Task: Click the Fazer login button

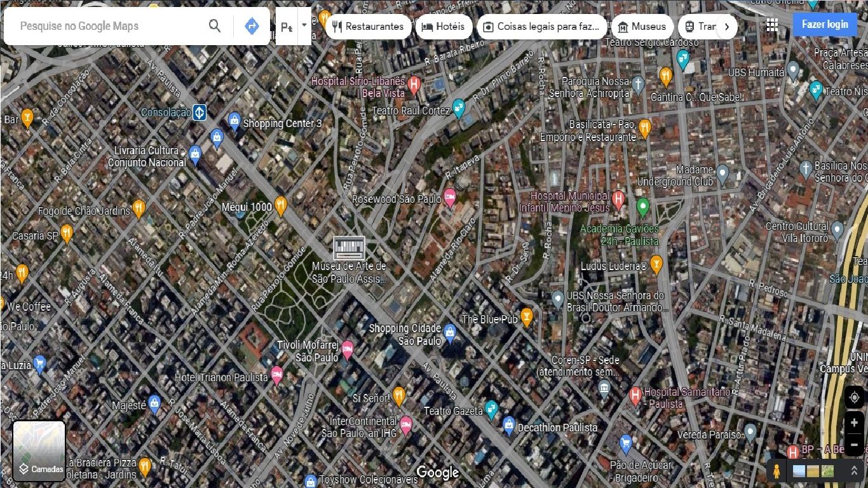Action: click(825, 25)
